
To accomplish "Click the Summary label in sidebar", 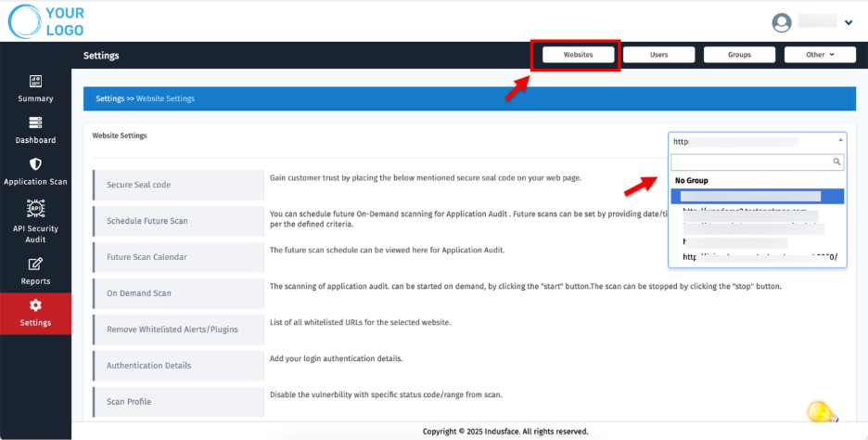I will coord(35,98).
